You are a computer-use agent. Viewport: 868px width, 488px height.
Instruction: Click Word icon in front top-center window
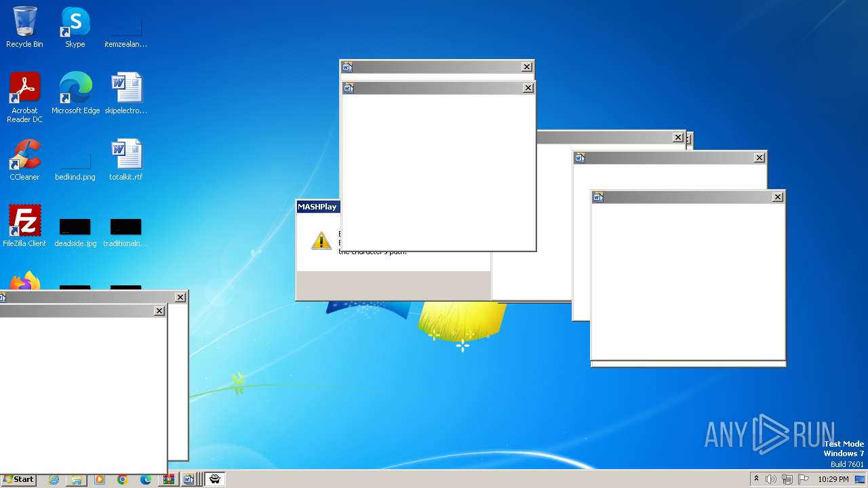(x=349, y=88)
